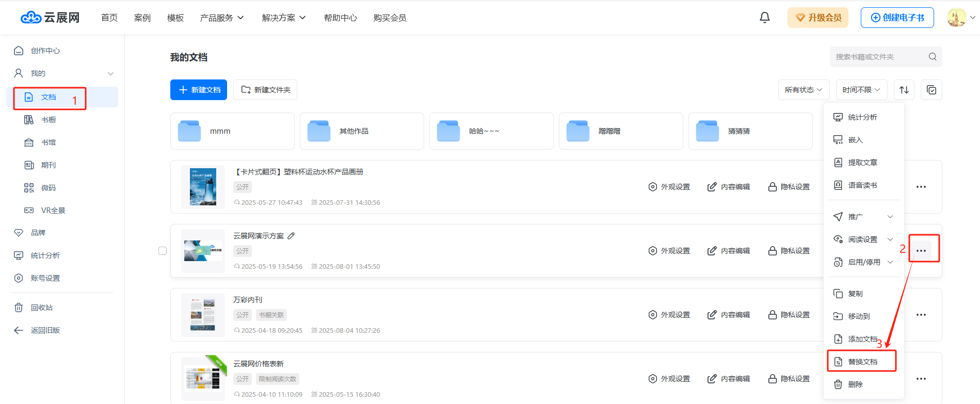This screenshot has width=980, height=404.
Task: Open the user avatar menu
Action: click(957, 18)
